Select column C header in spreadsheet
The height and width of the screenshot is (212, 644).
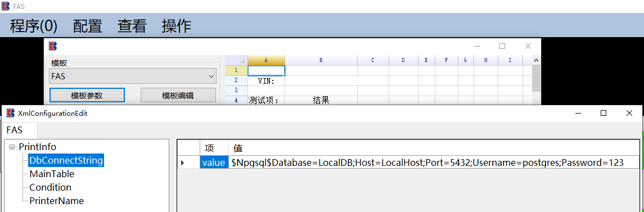(373, 60)
